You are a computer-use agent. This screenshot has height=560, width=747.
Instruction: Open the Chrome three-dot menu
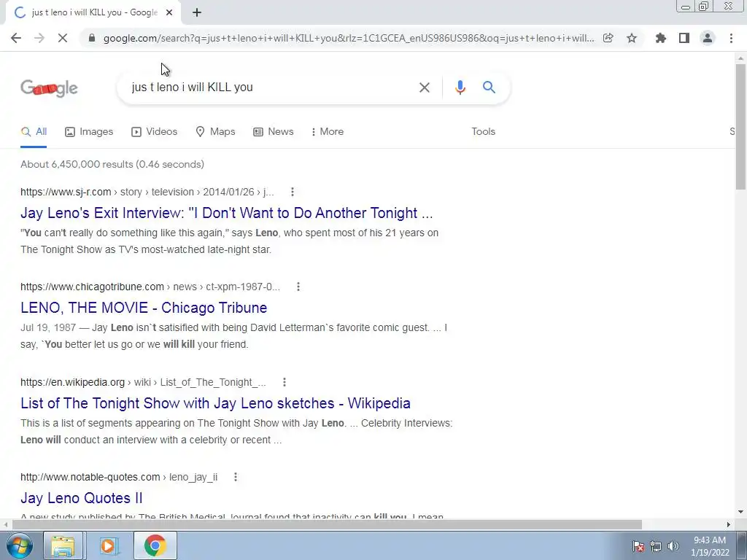pyautogui.click(x=731, y=38)
